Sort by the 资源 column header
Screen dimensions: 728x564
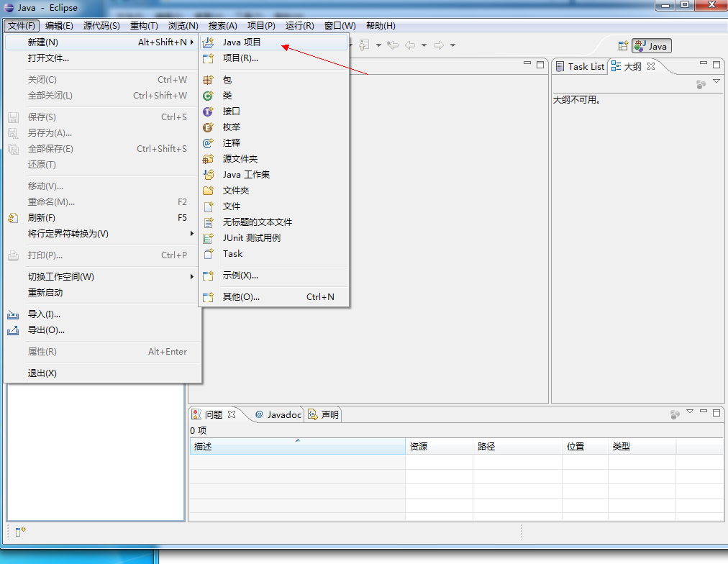(x=440, y=446)
